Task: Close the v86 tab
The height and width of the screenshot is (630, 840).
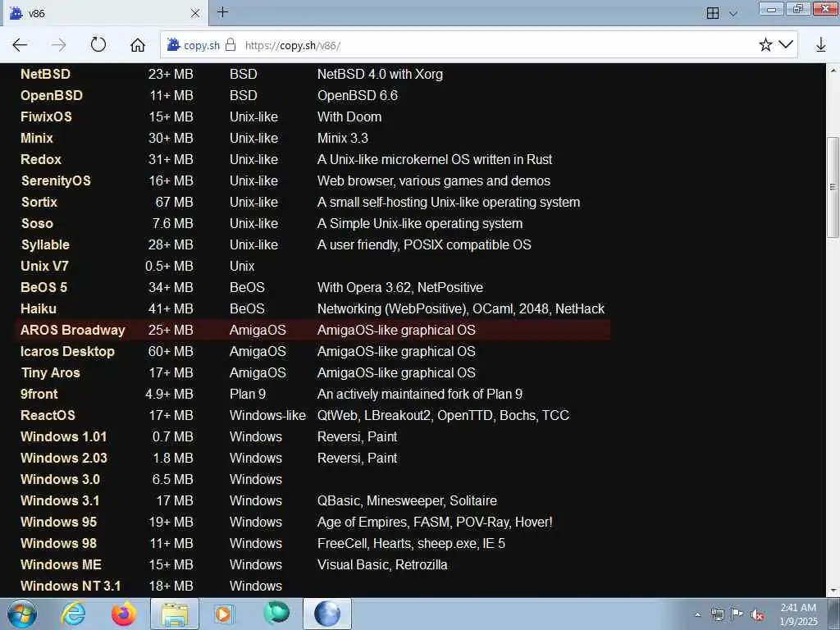Action: [x=195, y=13]
